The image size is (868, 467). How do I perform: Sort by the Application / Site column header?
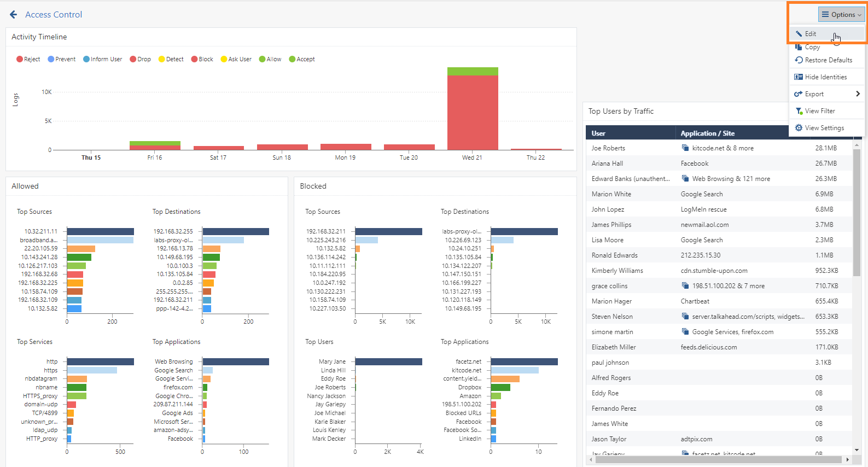(707, 133)
